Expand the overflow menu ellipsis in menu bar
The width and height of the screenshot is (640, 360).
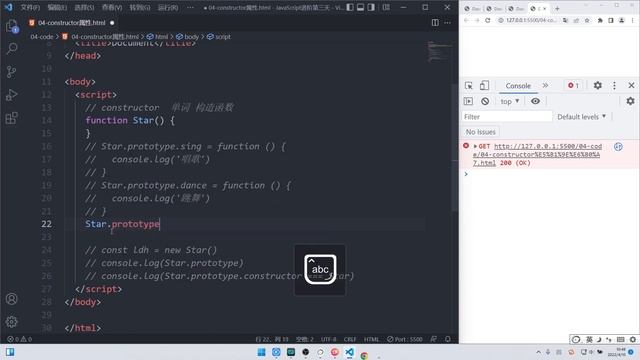pos(190,7)
